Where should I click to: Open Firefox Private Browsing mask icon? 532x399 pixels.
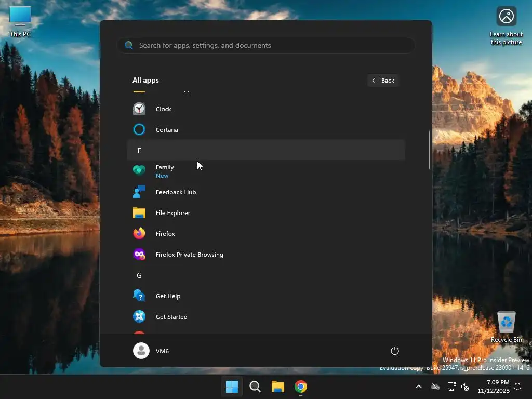click(x=139, y=255)
